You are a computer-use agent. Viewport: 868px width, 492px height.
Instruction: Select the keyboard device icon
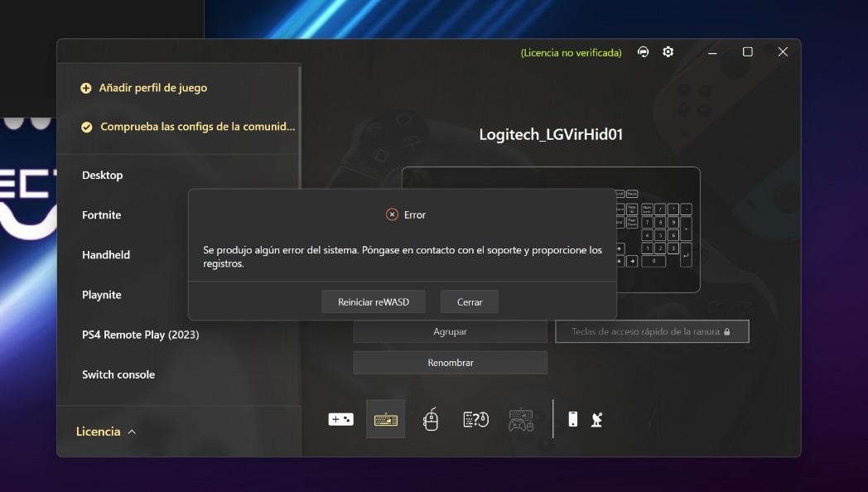click(x=385, y=419)
